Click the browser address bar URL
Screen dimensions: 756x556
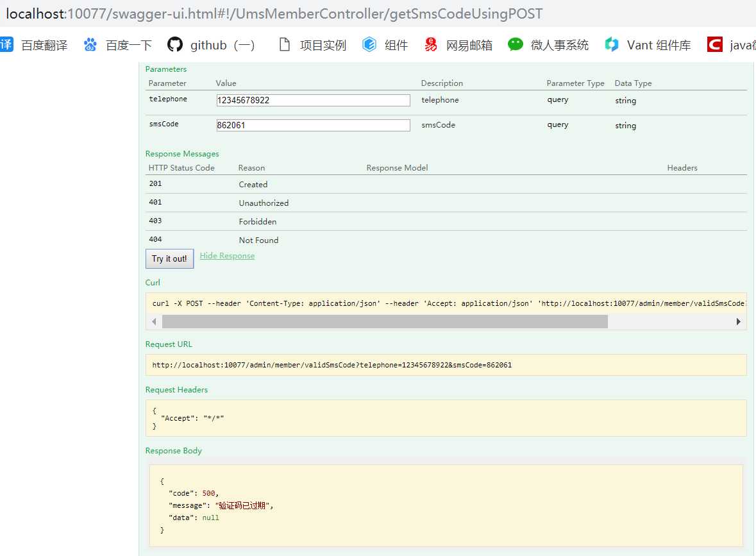pos(274,13)
